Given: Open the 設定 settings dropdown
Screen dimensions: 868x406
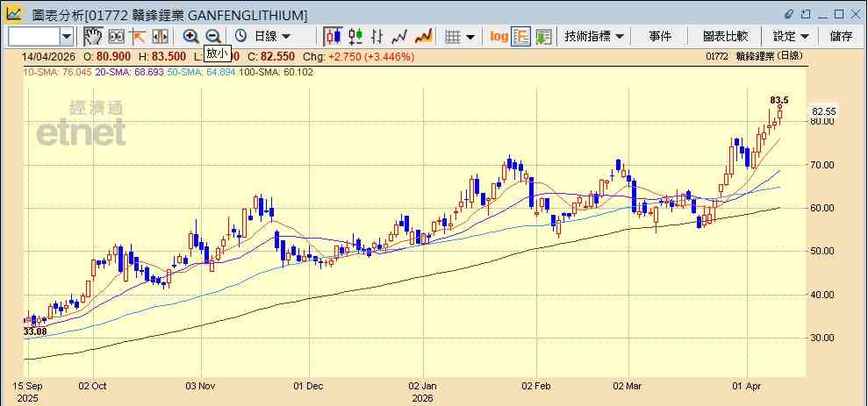Looking at the screenshot, I should pyautogui.click(x=791, y=37).
